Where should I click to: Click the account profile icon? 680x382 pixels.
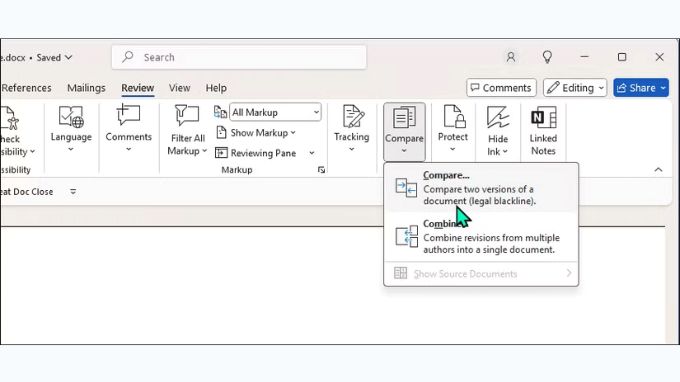511,57
